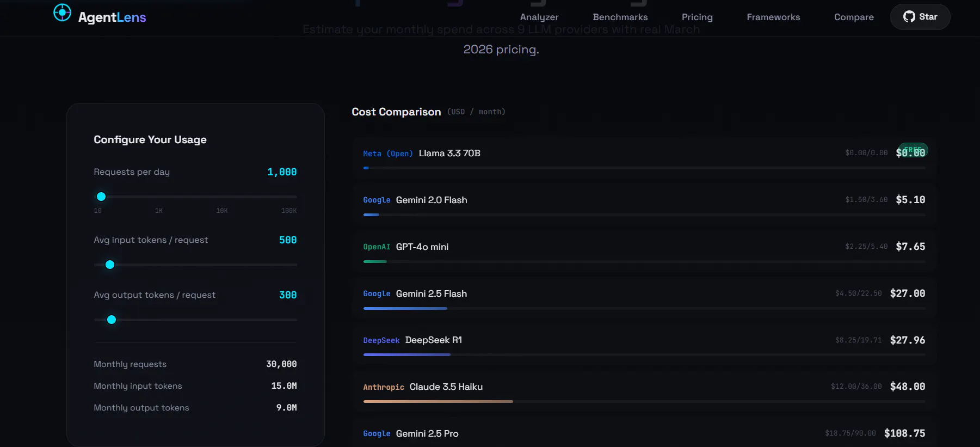Switch to the Frameworks section

pos(773,17)
